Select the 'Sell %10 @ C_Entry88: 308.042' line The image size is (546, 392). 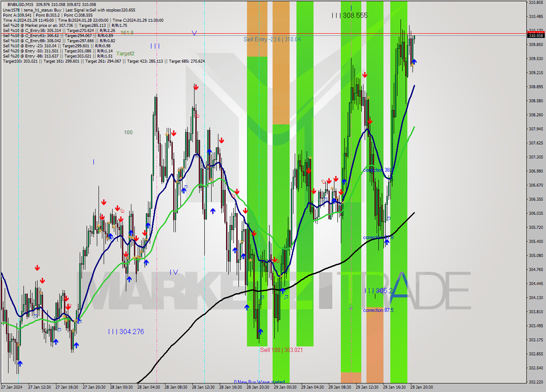click(x=59, y=40)
